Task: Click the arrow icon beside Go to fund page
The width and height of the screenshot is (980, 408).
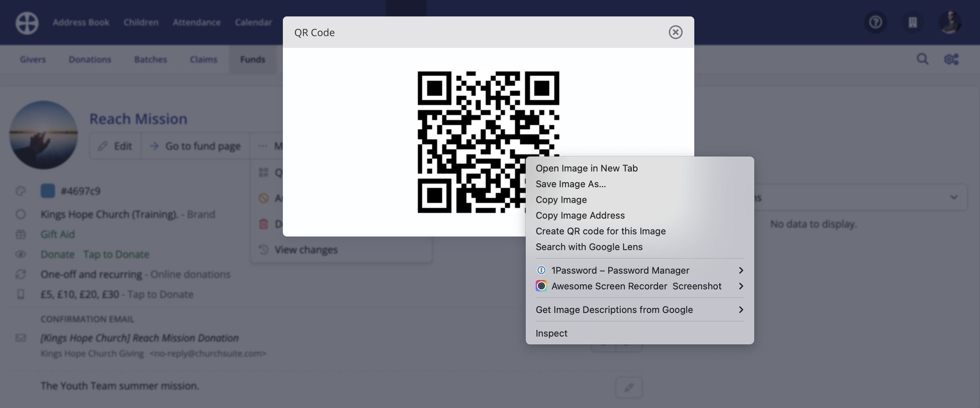Action: (x=154, y=146)
